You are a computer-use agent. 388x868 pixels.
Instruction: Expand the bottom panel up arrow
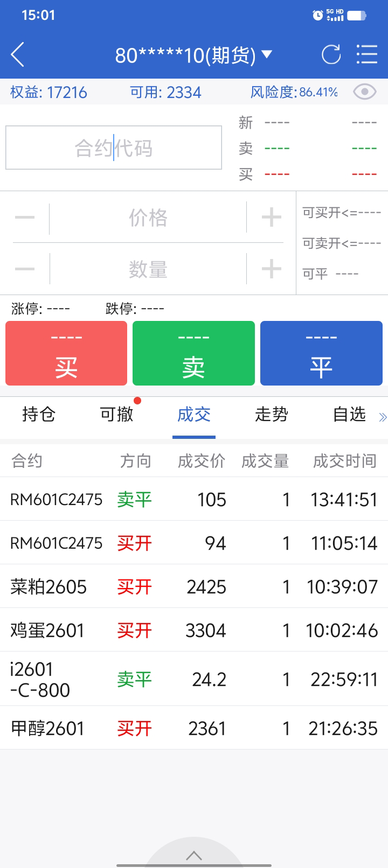194,856
